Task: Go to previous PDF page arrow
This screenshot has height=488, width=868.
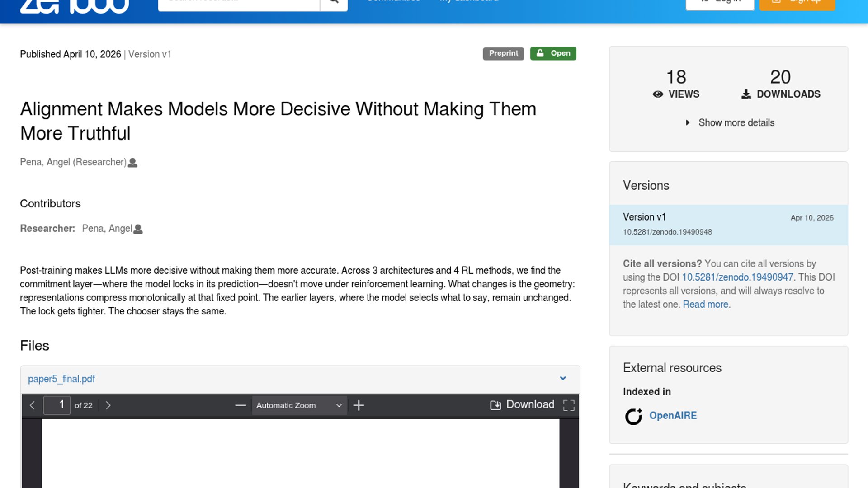Action: click(x=32, y=405)
